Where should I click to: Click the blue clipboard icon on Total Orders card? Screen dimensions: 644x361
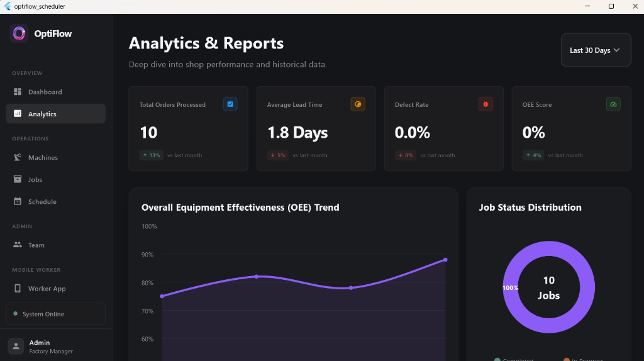pyautogui.click(x=230, y=104)
